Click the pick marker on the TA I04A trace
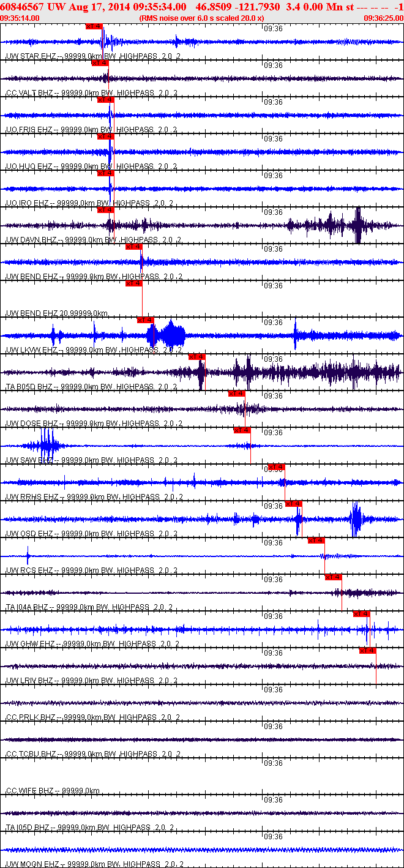The height and width of the screenshot is (868, 404). click(334, 577)
